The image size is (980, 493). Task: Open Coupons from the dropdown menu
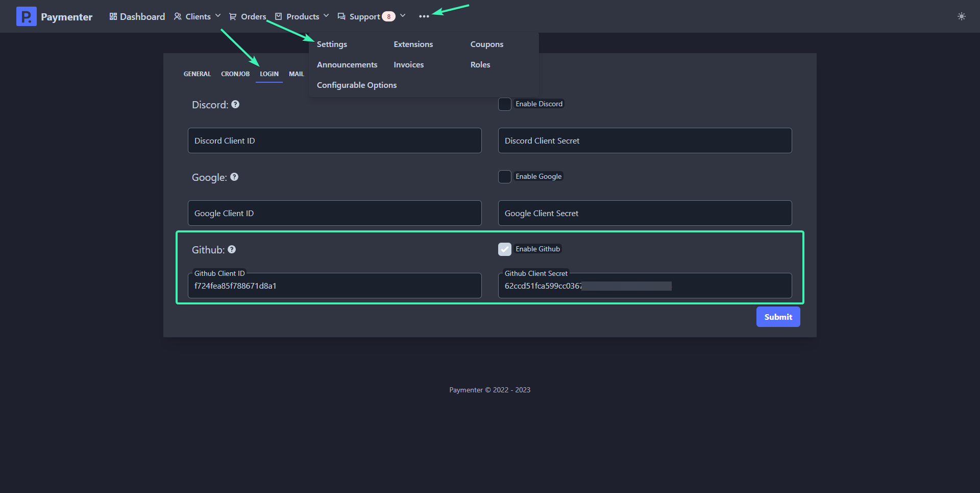pos(487,44)
